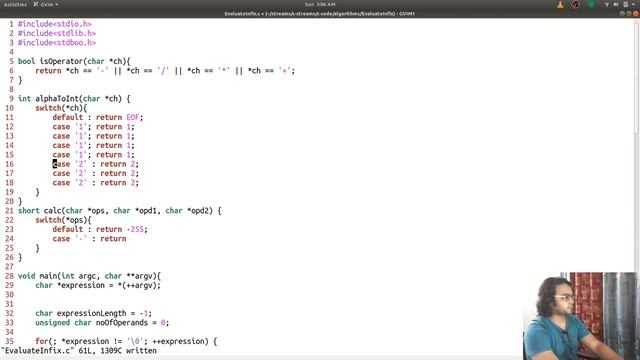Maximize the GVim window

(629, 13)
